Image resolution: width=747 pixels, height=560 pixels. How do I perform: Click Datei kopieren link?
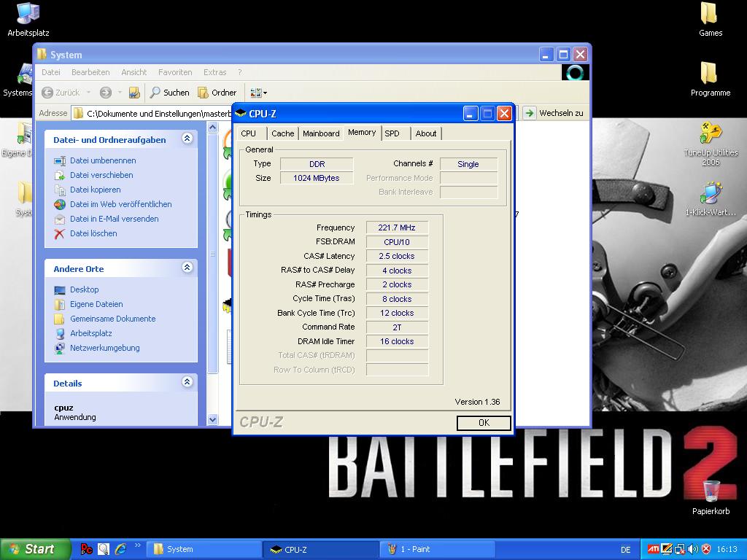tap(96, 190)
